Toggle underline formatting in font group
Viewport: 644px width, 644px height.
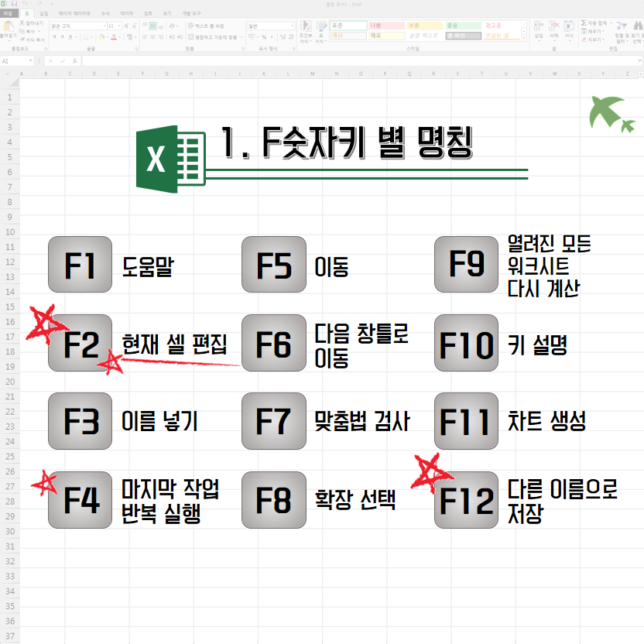(68, 36)
